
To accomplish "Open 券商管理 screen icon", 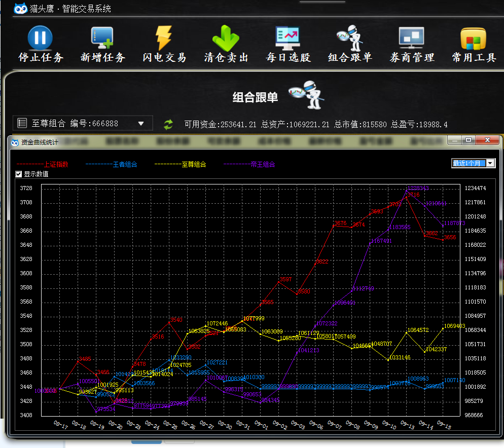I will 411,38.
